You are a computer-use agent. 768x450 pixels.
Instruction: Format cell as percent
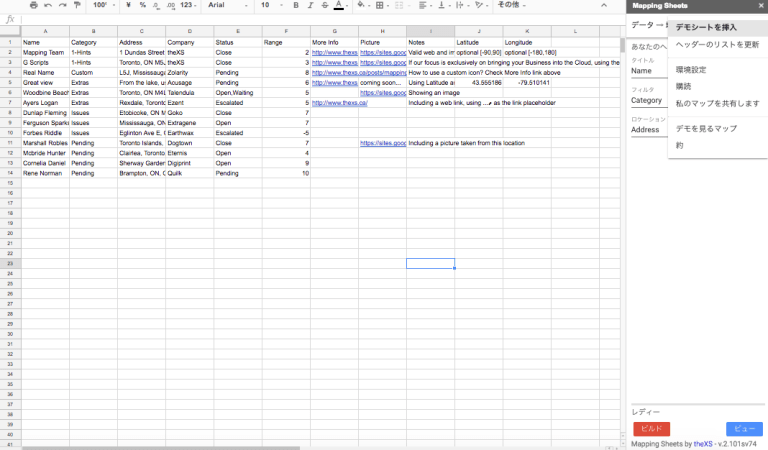(143, 5)
